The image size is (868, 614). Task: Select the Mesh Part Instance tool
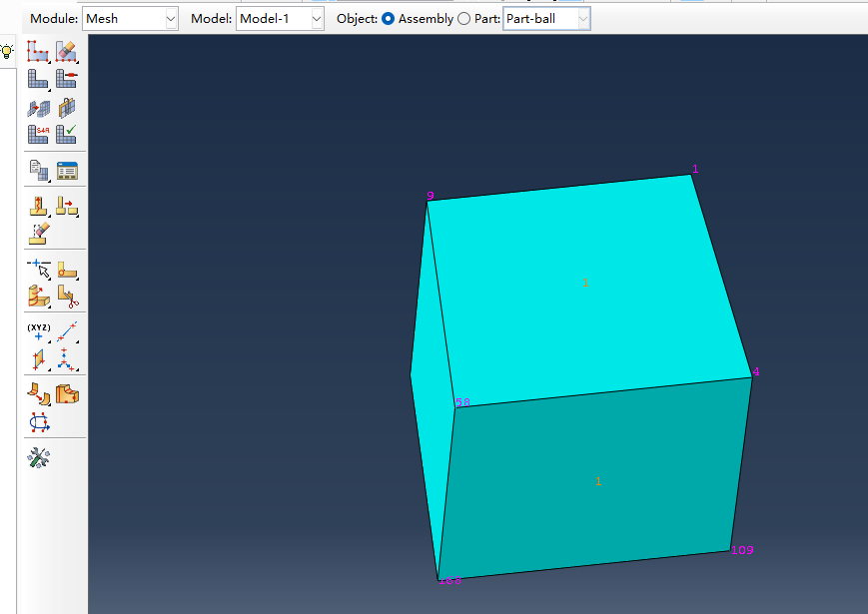point(37,78)
